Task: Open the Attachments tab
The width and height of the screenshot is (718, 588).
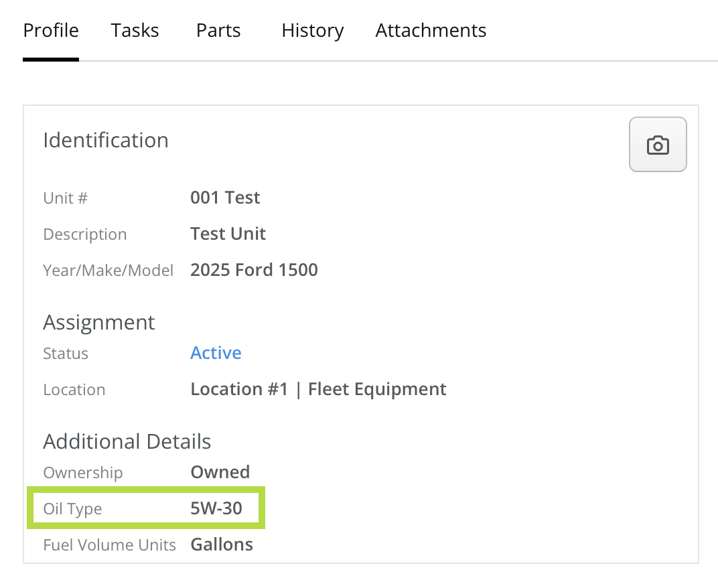Action: point(431,31)
